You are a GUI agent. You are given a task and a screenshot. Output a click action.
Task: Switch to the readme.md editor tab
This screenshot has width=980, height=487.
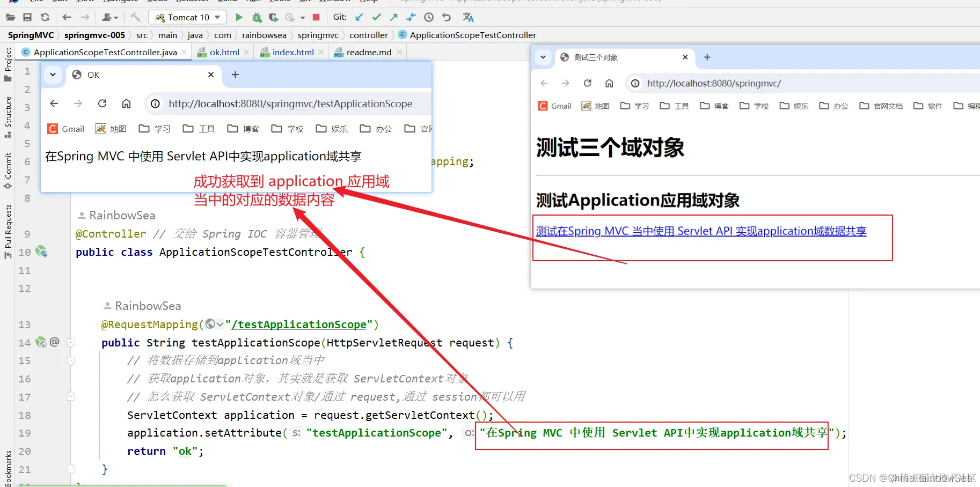369,52
